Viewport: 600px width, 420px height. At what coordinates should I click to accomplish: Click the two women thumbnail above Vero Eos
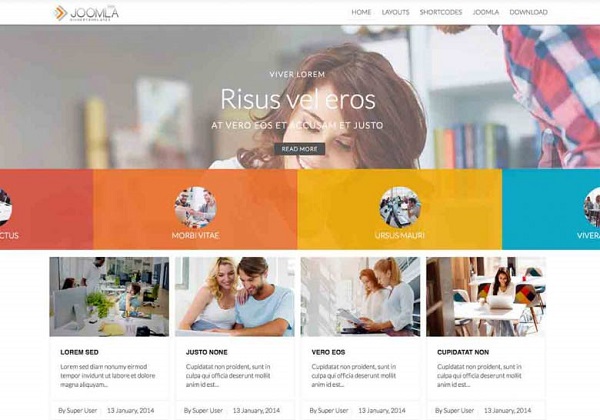pyautogui.click(x=360, y=297)
